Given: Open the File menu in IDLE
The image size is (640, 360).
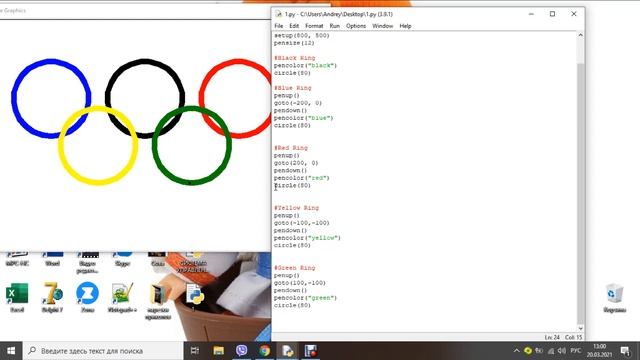Looking at the screenshot, I should (279, 26).
